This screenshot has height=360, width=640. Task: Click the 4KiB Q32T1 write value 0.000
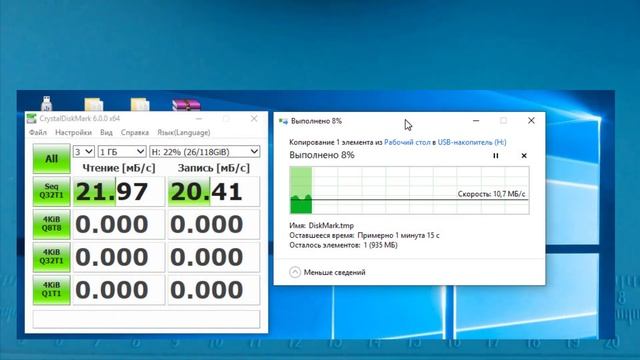click(213, 257)
